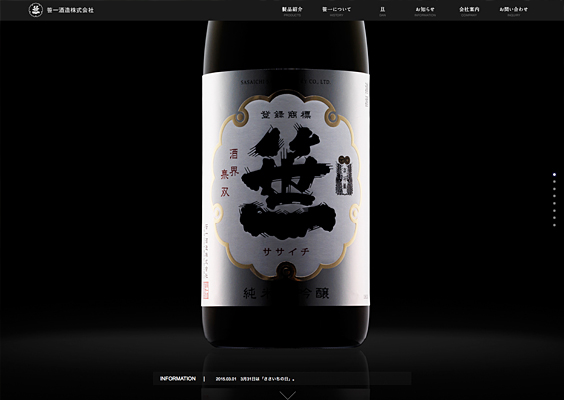The height and width of the screenshot is (400, 564).
Task: Jump to the fifth page indicator dot
Action: [554, 203]
